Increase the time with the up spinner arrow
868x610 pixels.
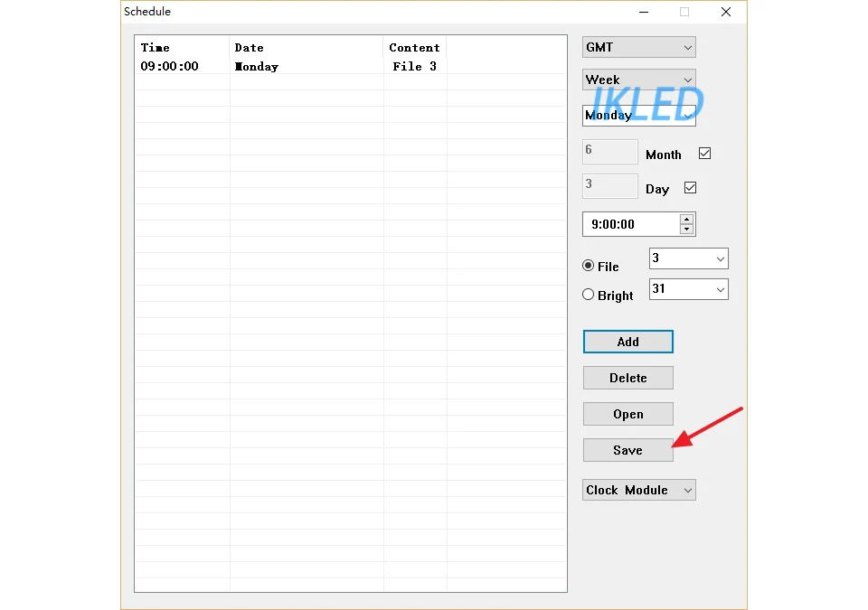coord(686,219)
